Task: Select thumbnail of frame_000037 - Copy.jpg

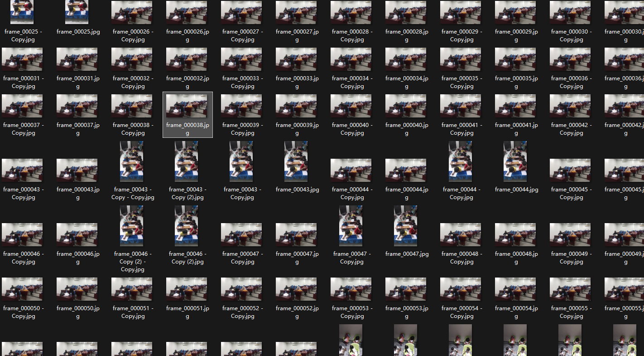Action: pyautogui.click(x=22, y=106)
